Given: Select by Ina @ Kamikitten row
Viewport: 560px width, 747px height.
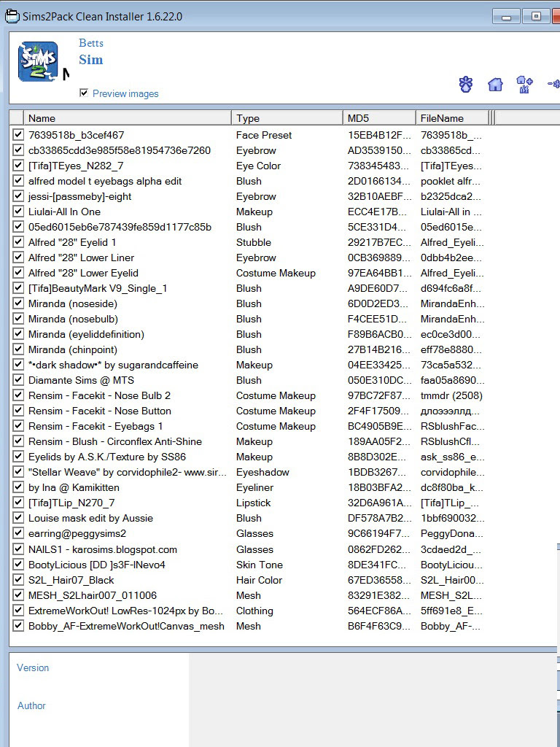Looking at the screenshot, I should (249, 487).
